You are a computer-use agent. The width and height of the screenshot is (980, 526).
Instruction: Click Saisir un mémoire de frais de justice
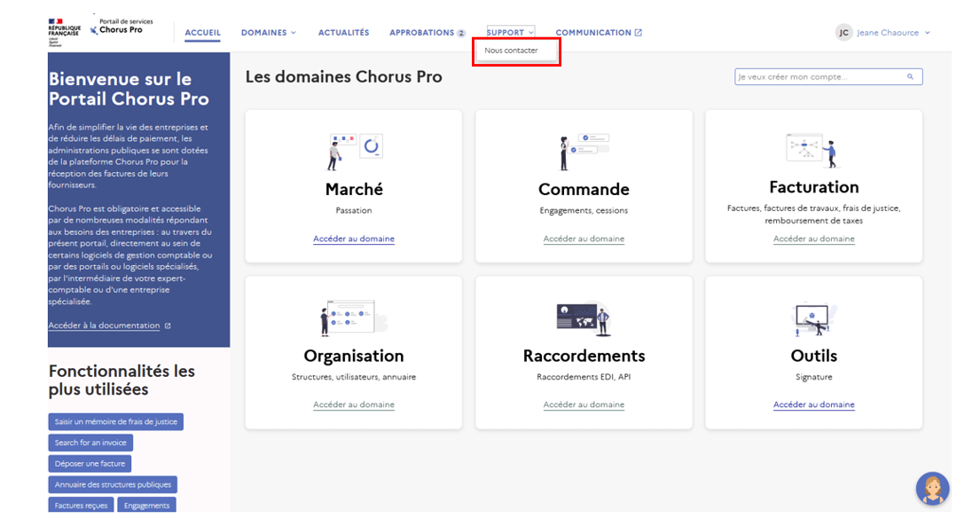[x=115, y=421]
